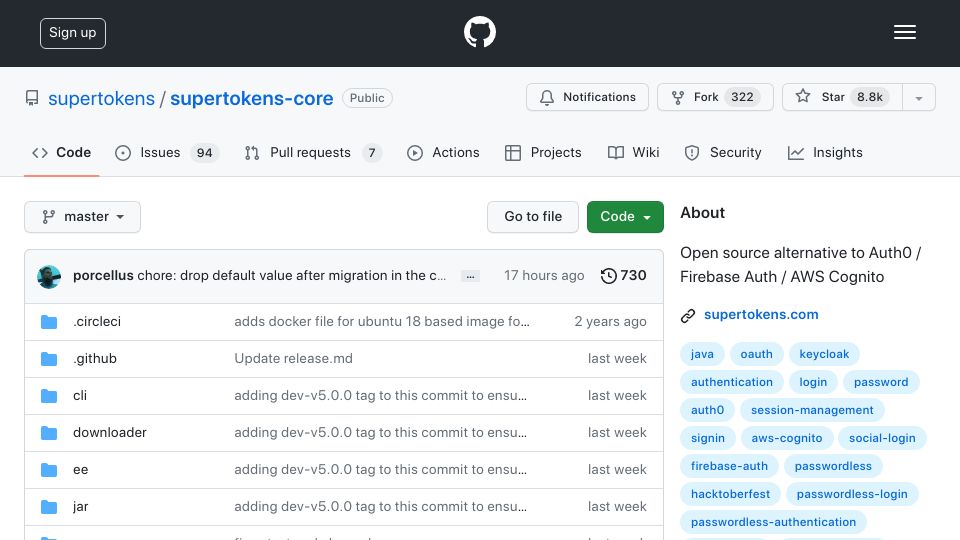Click the .github folder icon

point(49,359)
